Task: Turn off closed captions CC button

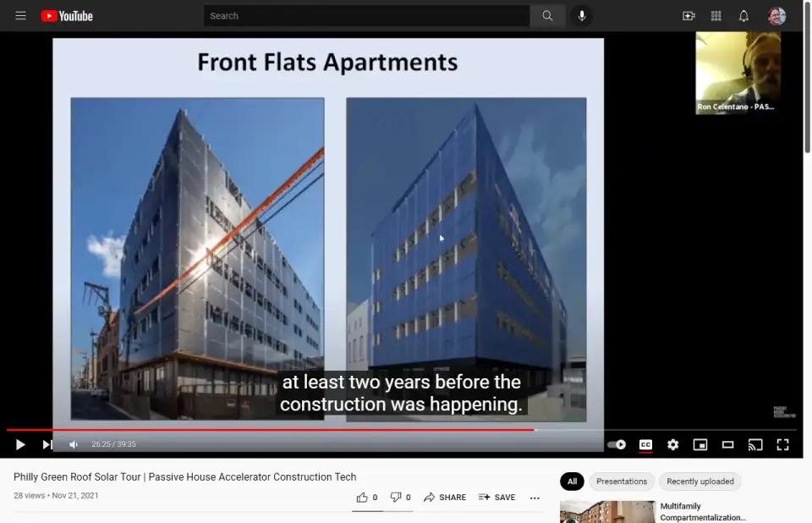Action: pyautogui.click(x=645, y=444)
